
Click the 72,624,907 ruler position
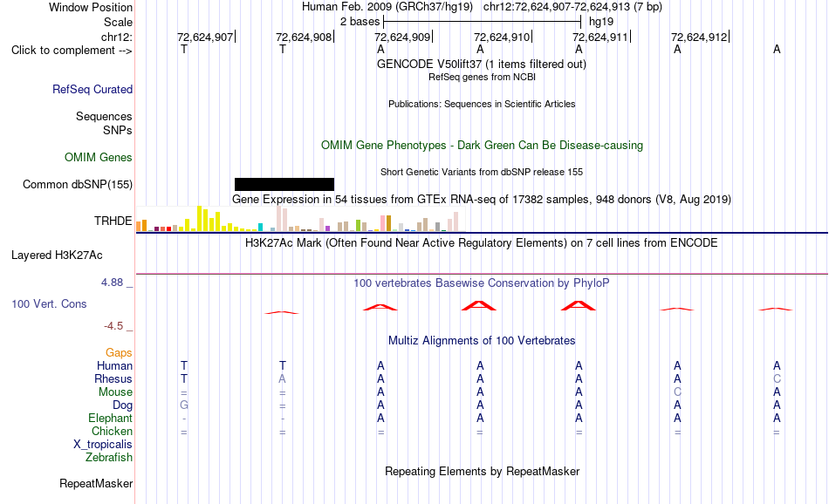(x=205, y=37)
